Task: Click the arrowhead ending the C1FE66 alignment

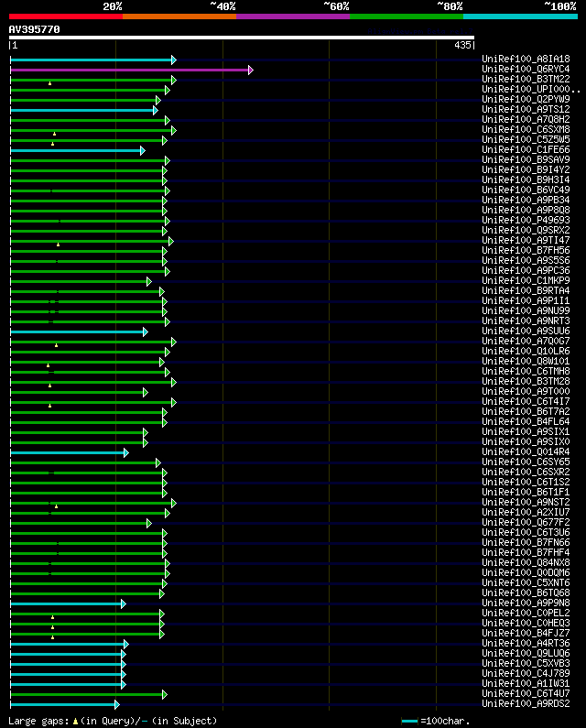Action: [143, 150]
